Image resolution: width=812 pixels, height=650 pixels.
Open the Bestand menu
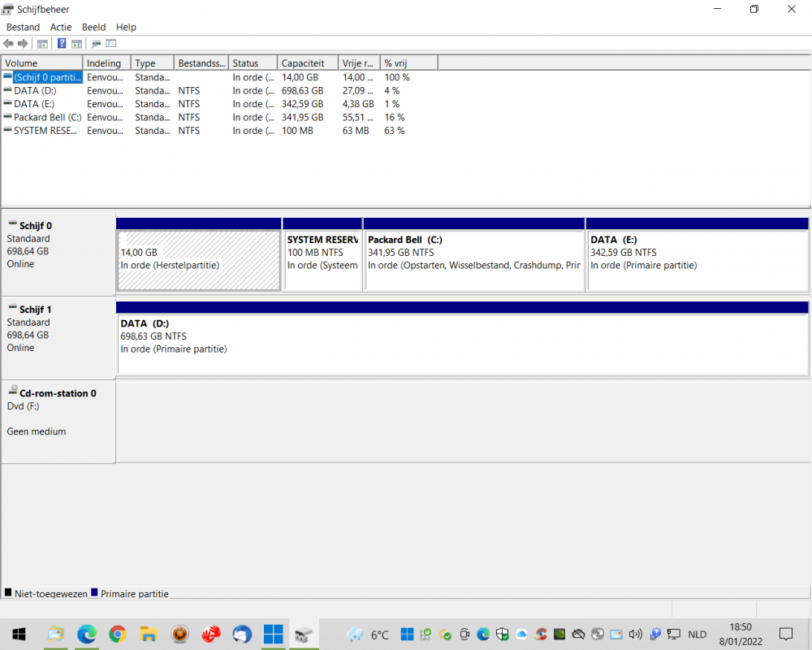coord(23,27)
